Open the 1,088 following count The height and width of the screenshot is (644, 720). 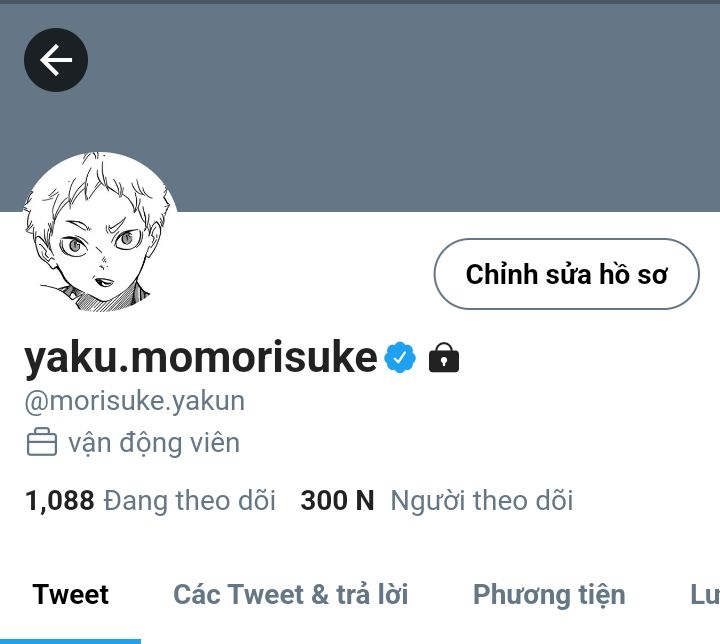click(60, 501)
